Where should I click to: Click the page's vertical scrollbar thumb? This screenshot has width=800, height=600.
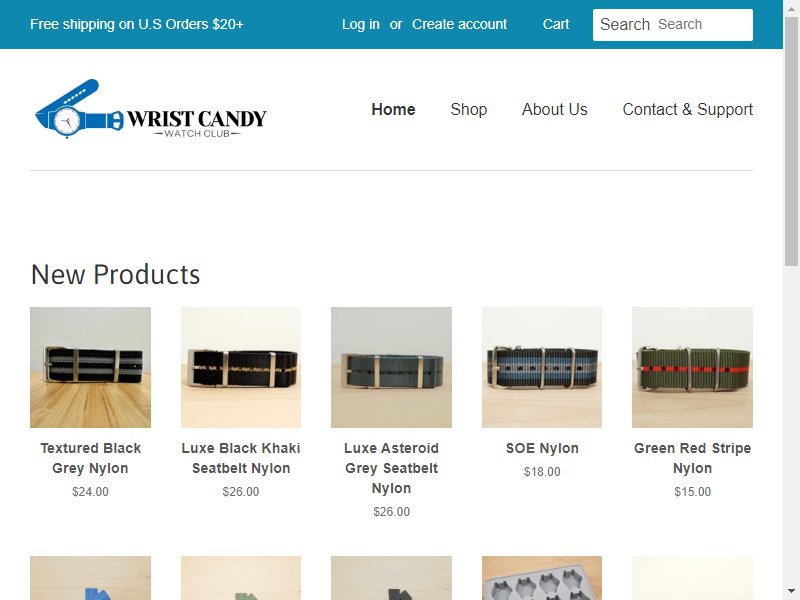[x=791, y=140]
